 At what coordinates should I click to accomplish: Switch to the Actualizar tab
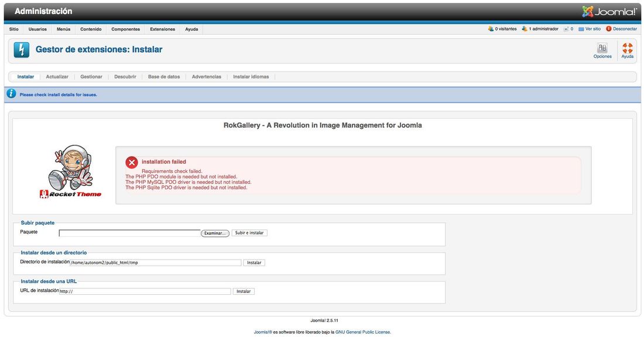click(57, 77)
